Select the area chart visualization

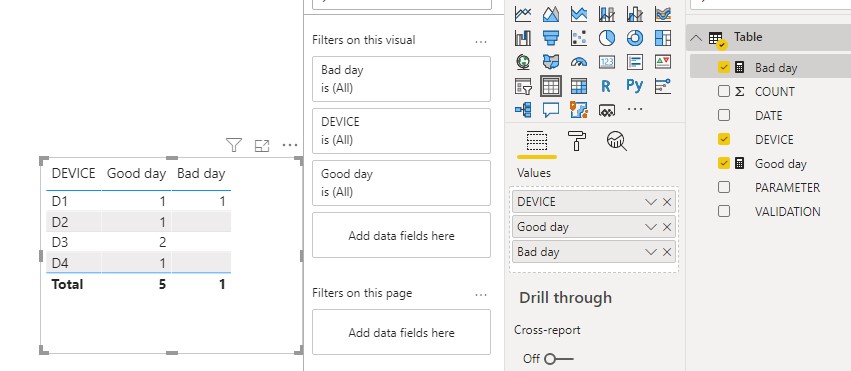[551, 14]
